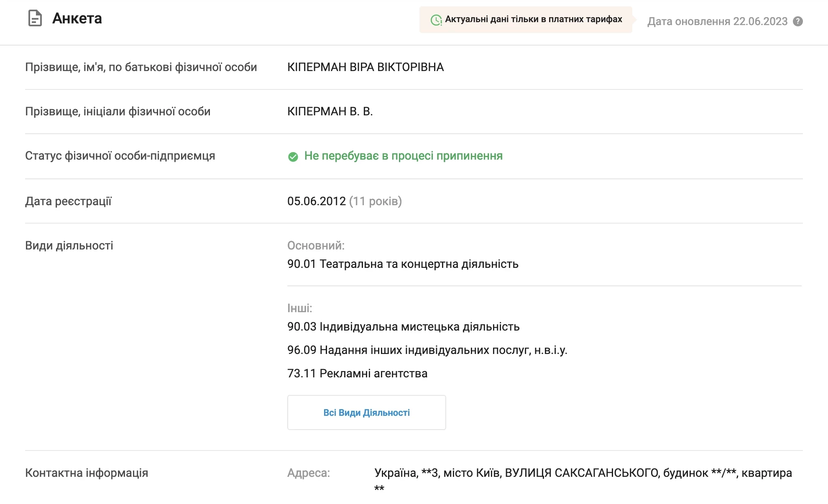The image size is (828, 504).
Task: Click the 90.01 Театральна та концертна діяльність entry
Action: click(402, 264)
